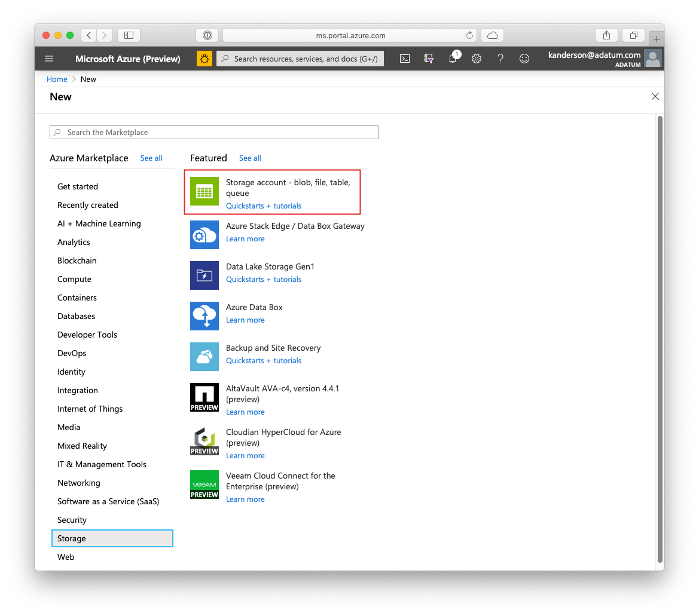Open Learn more for AltaVault
699x616 pixels.
click(245, 412)
